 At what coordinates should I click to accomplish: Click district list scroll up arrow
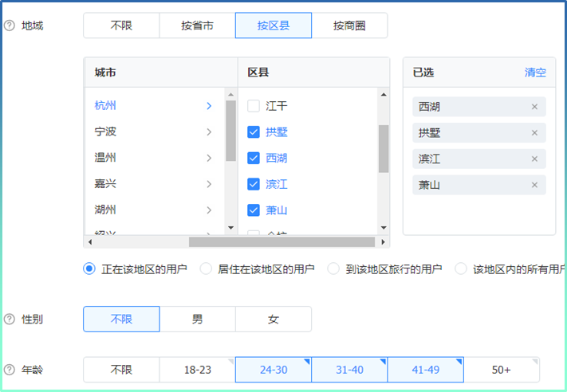pyautogui.click(x=384, y=95)
